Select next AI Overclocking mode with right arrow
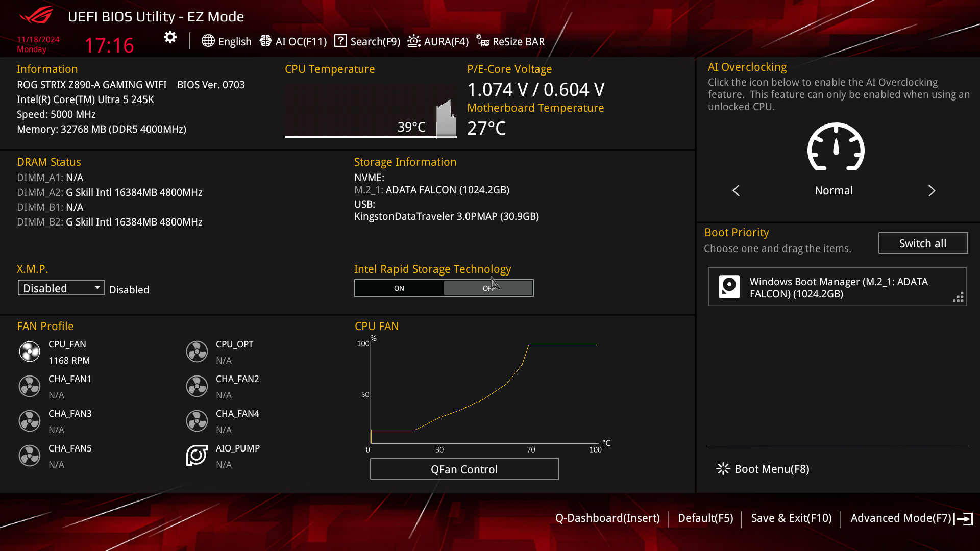The width and height of the screenshot is (980, 551). pyautogui.click(x=932, y=191)
